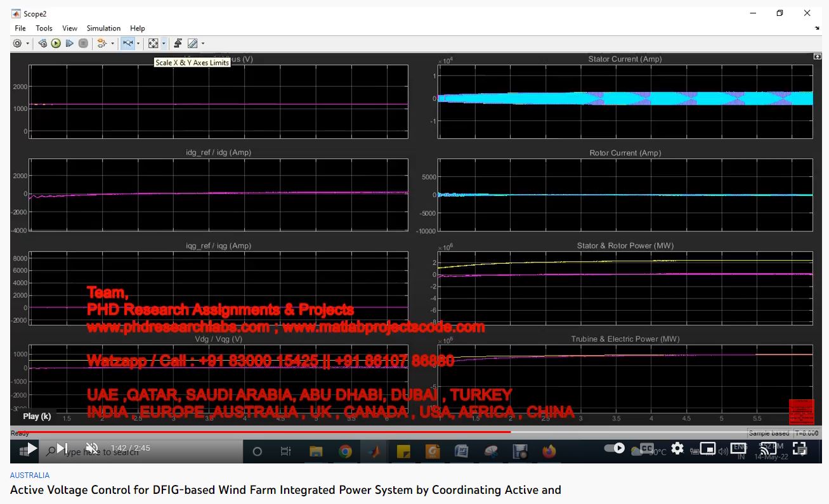Toggle closed captions CC on video
Screen dimensions: 829x504
[x=647, y=448]
